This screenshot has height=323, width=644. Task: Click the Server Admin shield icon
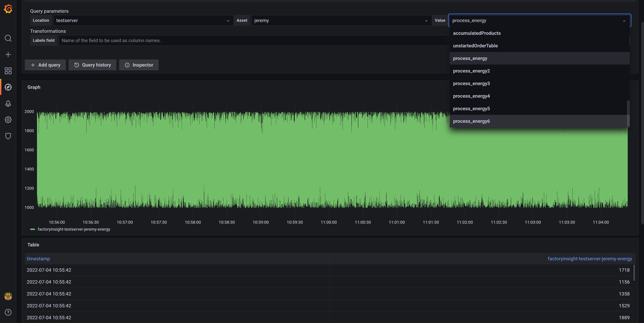[x=8, y=136]
